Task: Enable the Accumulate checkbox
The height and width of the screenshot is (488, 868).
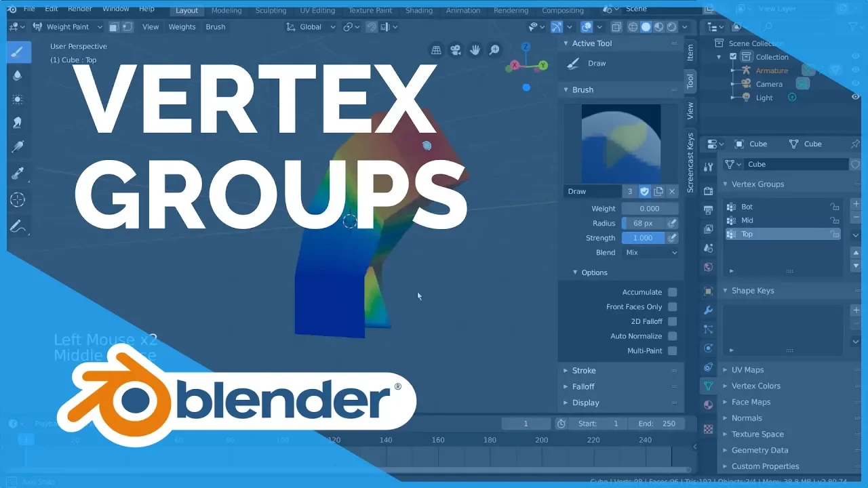Action: [672, 292]
